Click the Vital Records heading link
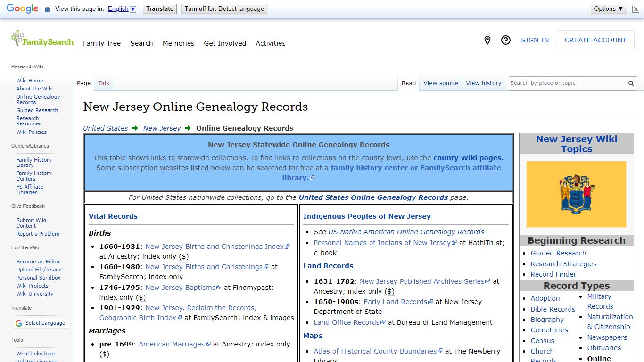Viewport: 644px width, 362px height. [113, 216]
